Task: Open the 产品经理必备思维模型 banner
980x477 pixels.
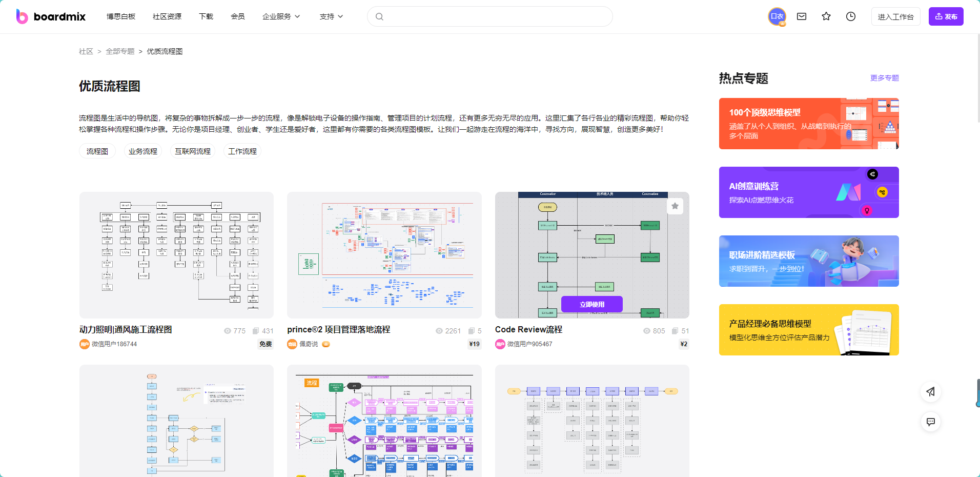Action: click(x=809, y=330)
